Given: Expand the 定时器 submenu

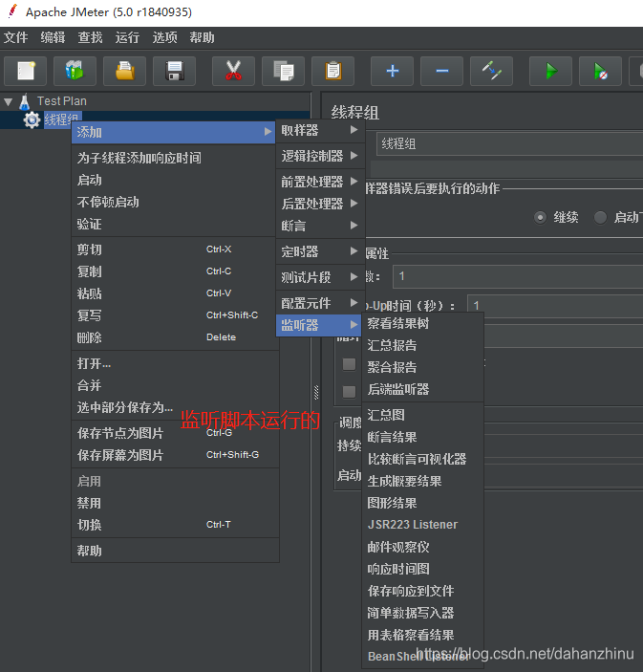Looking at the screenshot, I should pyautogui.click(x=320, y=251).
